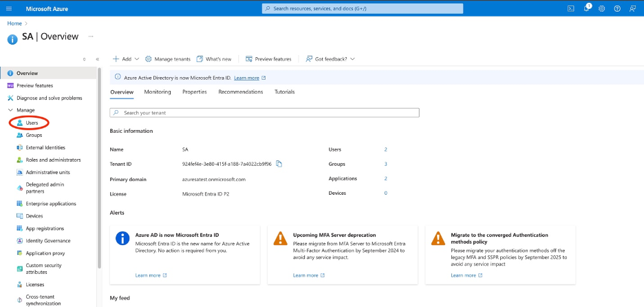Copy the Tenant ID to clipboard
The image size is (644, 307).
pyautogui.click(x=279, y=164)
